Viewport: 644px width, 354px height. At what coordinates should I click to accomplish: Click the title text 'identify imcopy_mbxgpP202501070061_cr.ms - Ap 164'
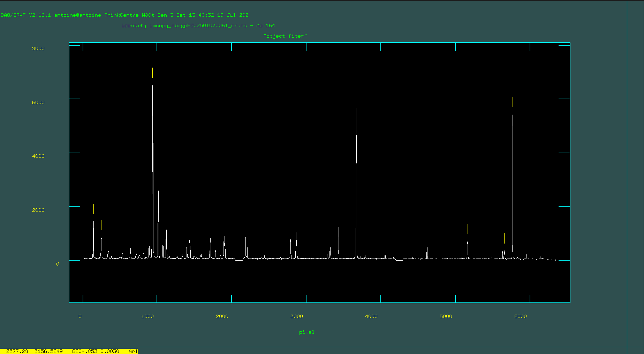coord(198,25)
